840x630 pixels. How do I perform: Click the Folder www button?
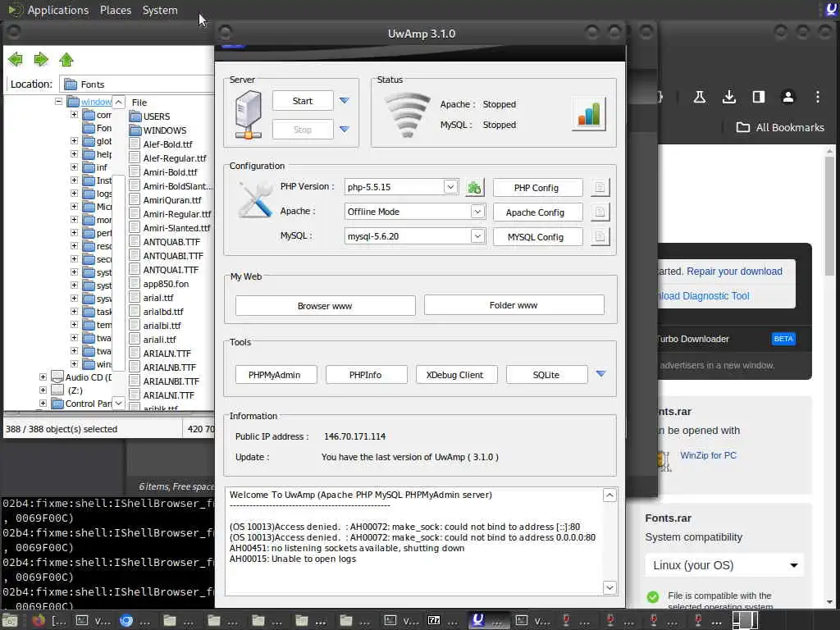tap(514, 305)
